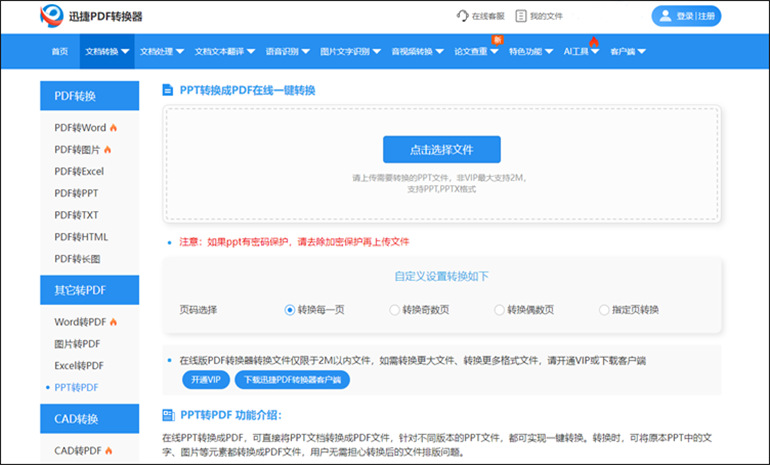Viewport: 770px width, 465px height.
Task: Open the 我的文件 link
Action: click(x=539, y=16)
